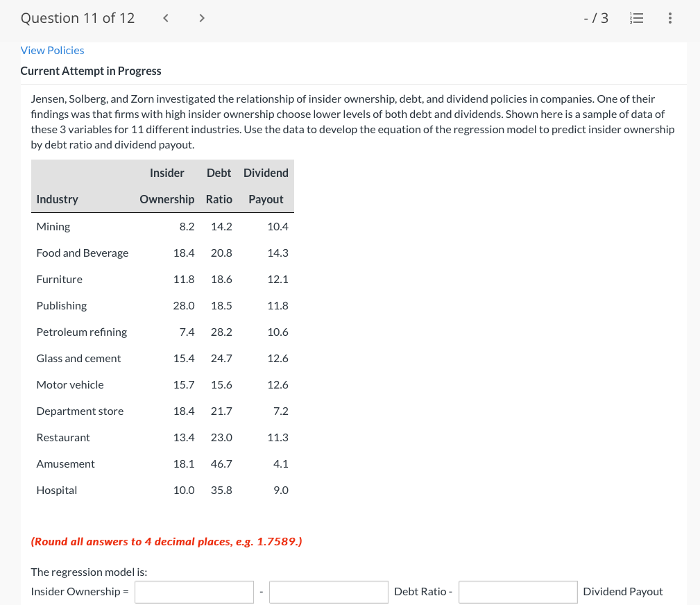
Task: Select Food and Beverage debt ratio 20.8
Action: [x=221, y=253]
